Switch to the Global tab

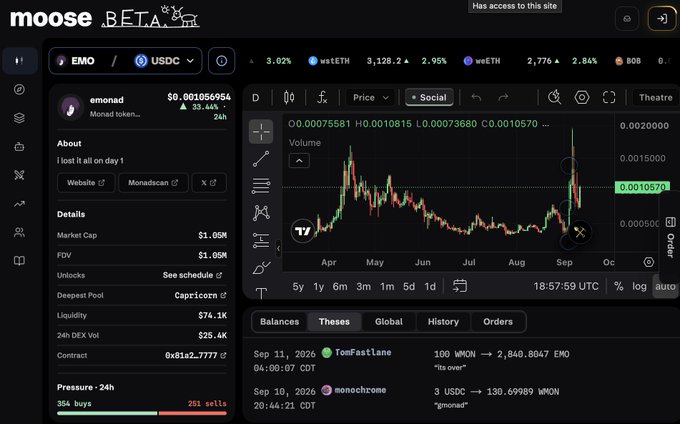coord(389,322)
